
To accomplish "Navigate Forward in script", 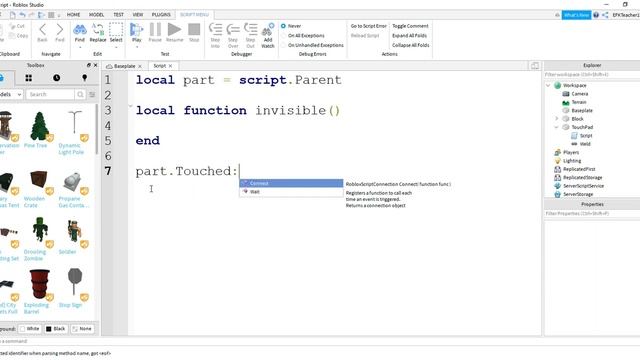I will (x=60, y=33).
